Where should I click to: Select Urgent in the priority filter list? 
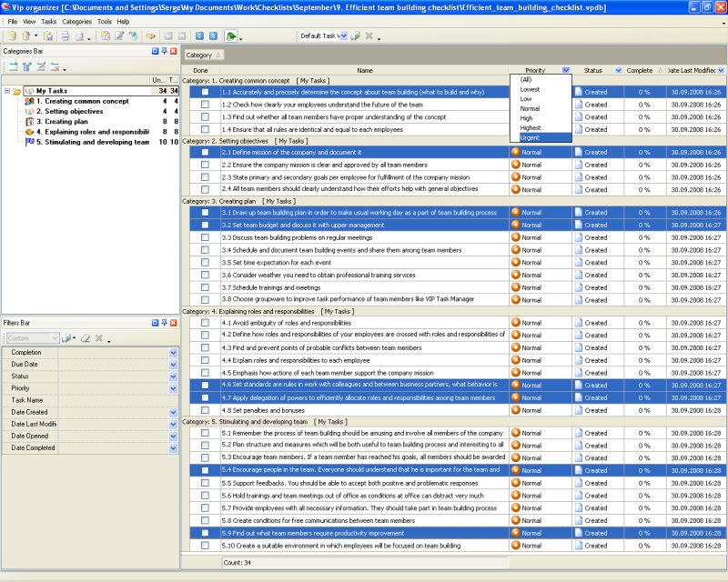530,137
